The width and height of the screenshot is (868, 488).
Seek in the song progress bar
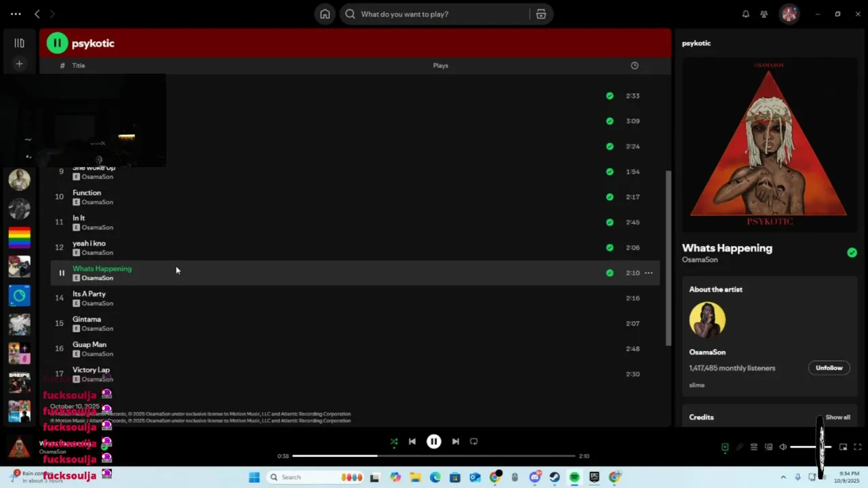click(x=434, y=456)
